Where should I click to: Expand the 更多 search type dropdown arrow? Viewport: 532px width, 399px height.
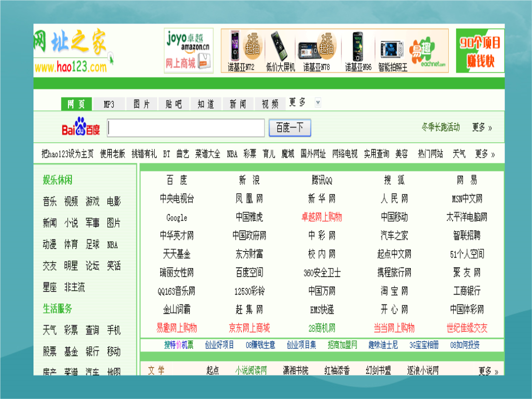(x=318, y=102)
